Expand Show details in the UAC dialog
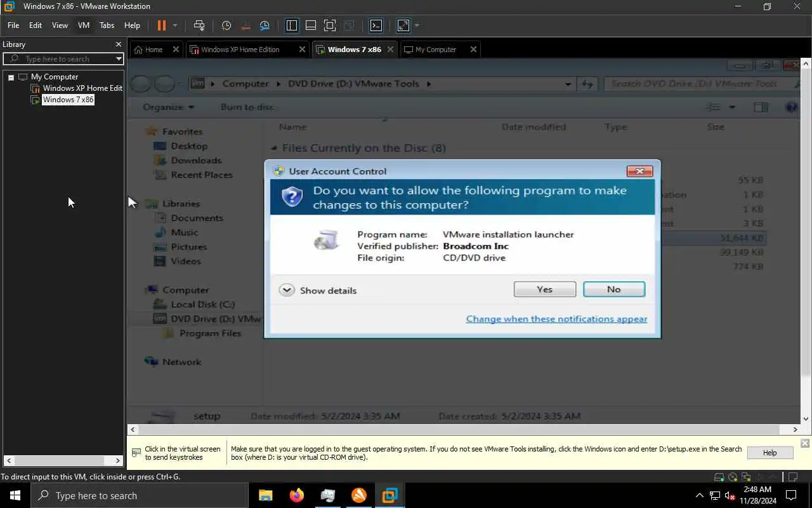 [x=318, y=290]
